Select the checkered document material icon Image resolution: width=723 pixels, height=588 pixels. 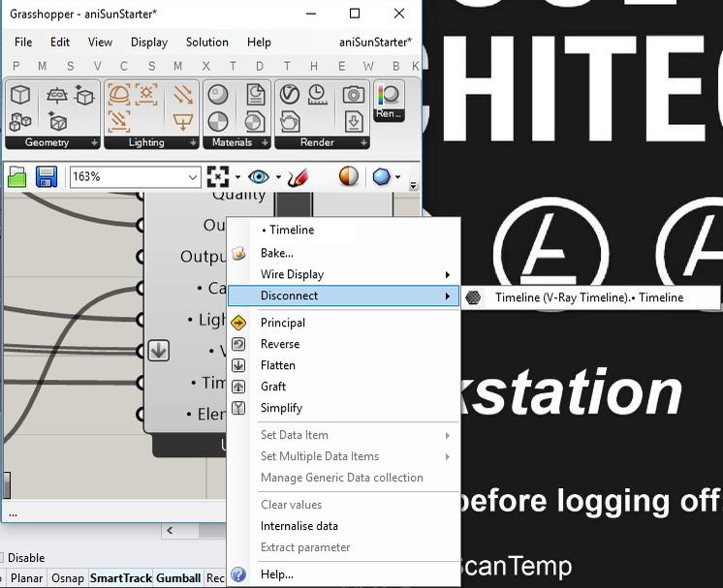coord(255,122)
